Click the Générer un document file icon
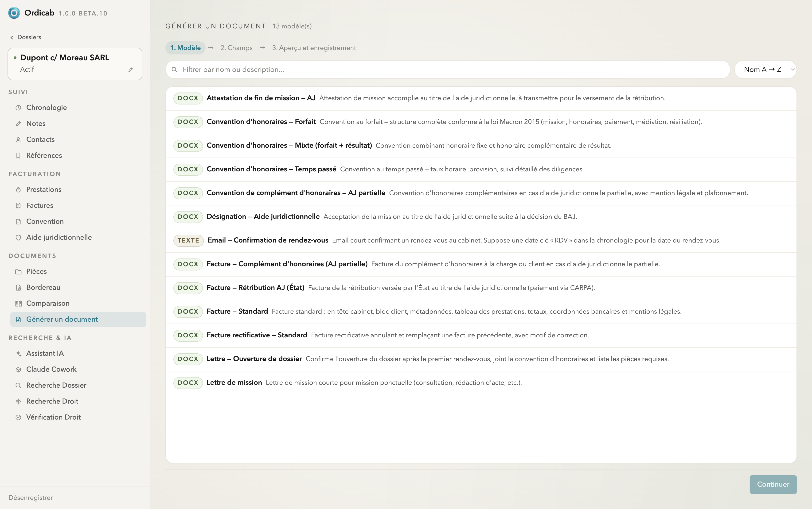Viewport: 812px width, 509px height. [x=19, y=320]
